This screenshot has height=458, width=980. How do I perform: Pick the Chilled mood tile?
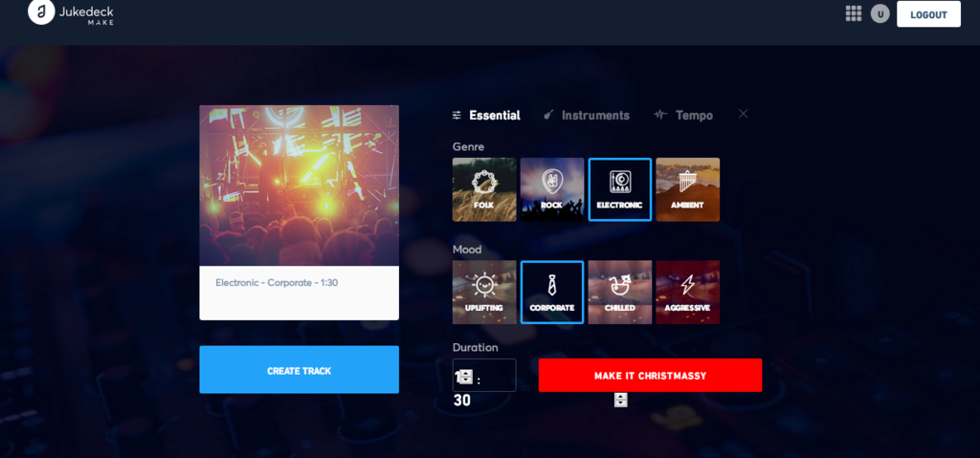click(620, 293)
